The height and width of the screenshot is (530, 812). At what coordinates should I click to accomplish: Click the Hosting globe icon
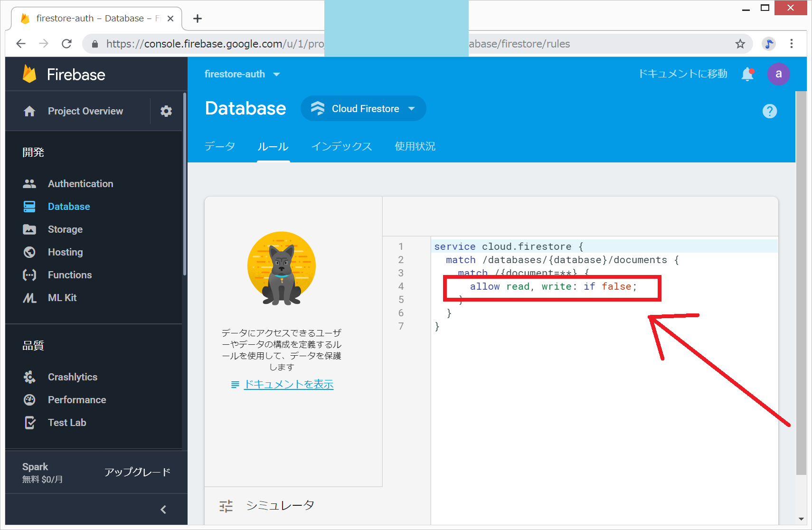[29, 252]
